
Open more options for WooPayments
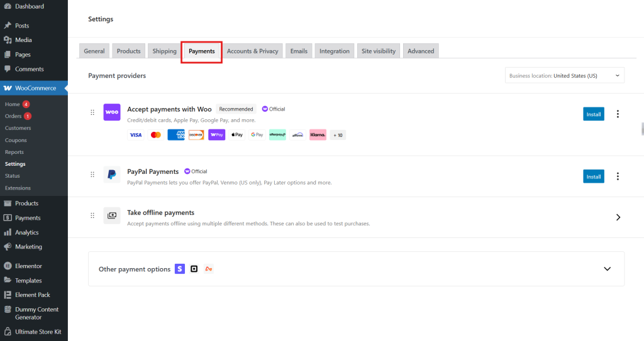[x=618, y=114]
